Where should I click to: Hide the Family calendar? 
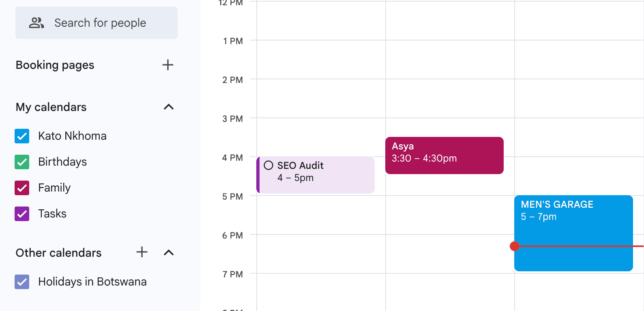22,188
